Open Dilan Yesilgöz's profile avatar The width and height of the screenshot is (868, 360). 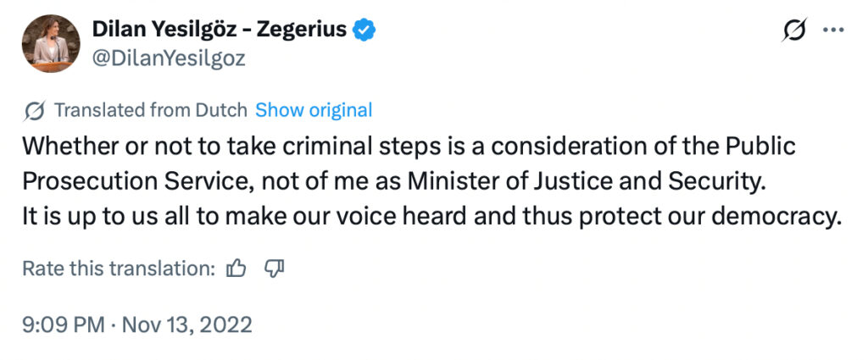tap(51, 42)
